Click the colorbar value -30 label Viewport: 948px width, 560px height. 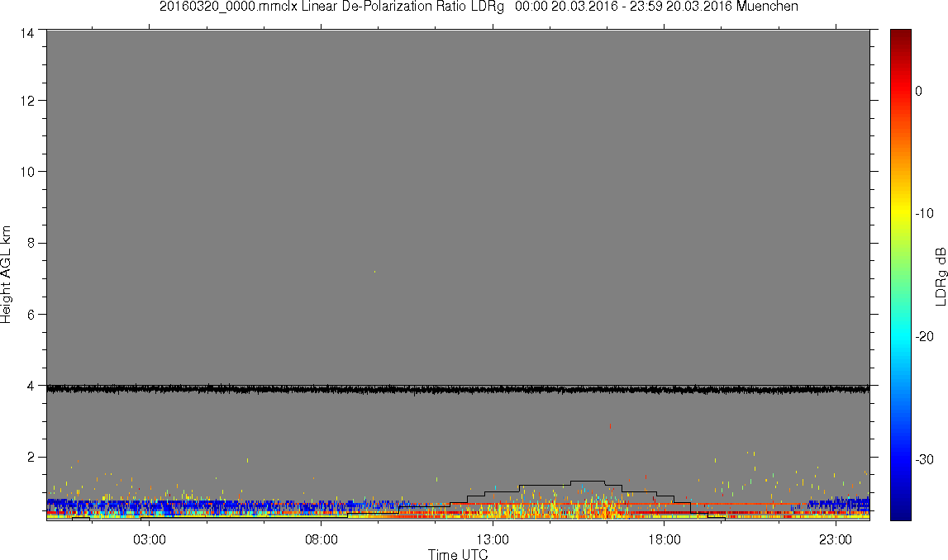point(924,460)
